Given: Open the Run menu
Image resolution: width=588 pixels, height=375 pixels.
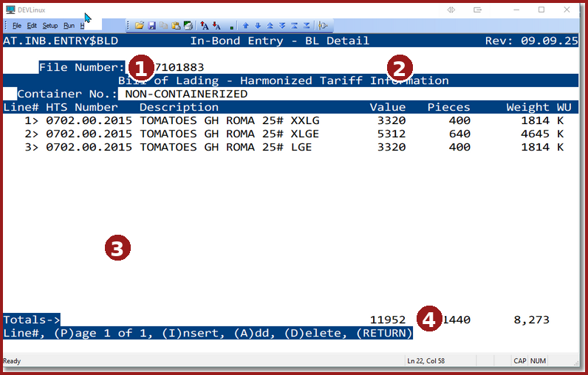Looking at the screenshot, I should coord(68,25).
